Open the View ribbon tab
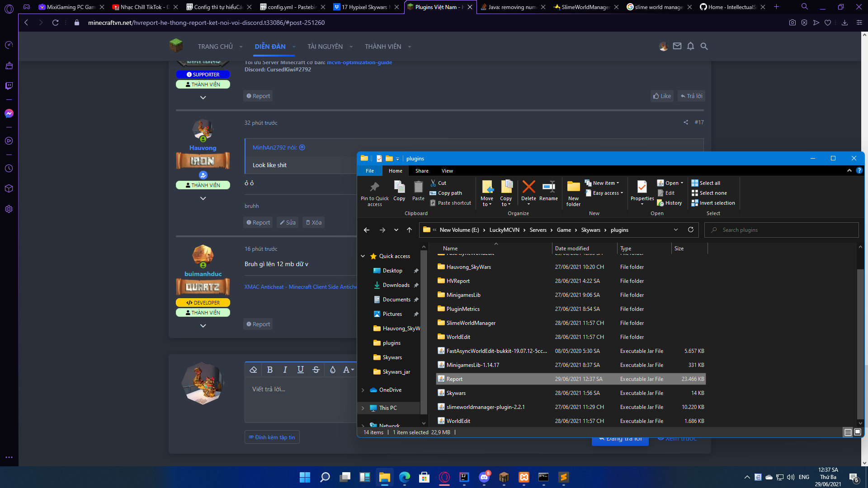The width and height of the screenshot is (868, 488). [447, 171]
